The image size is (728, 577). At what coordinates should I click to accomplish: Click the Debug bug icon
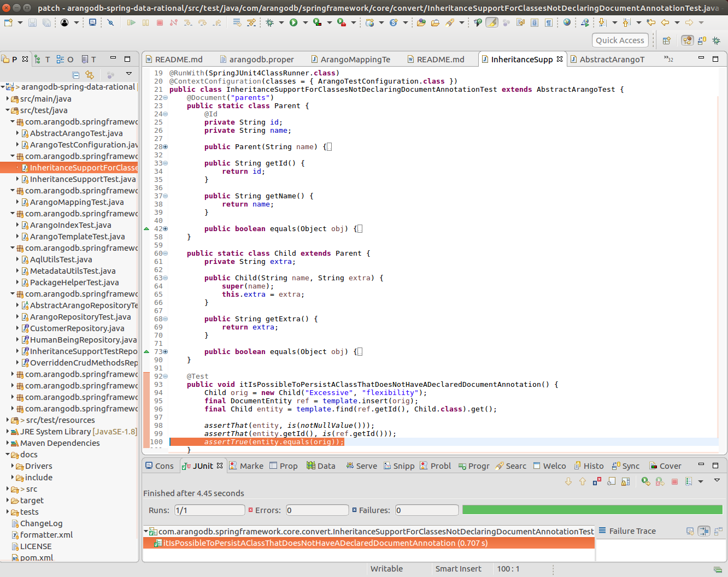(x=269, y=22)
